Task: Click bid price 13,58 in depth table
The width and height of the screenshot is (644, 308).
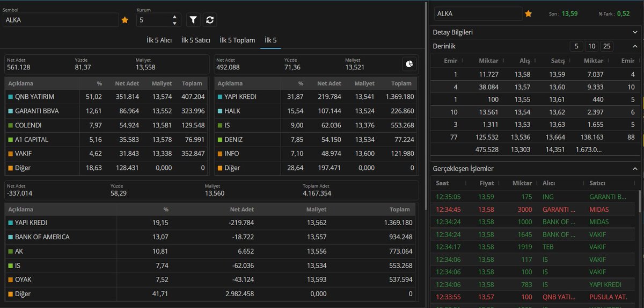Action: point(522,74)
